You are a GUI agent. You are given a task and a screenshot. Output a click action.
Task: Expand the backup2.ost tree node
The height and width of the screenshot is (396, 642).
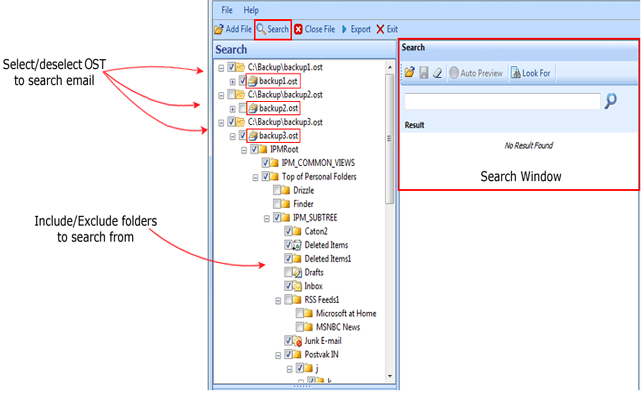233,109
